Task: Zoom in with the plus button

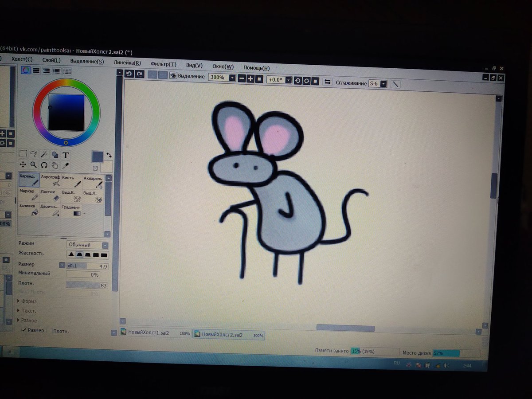Action: (250, 79)
